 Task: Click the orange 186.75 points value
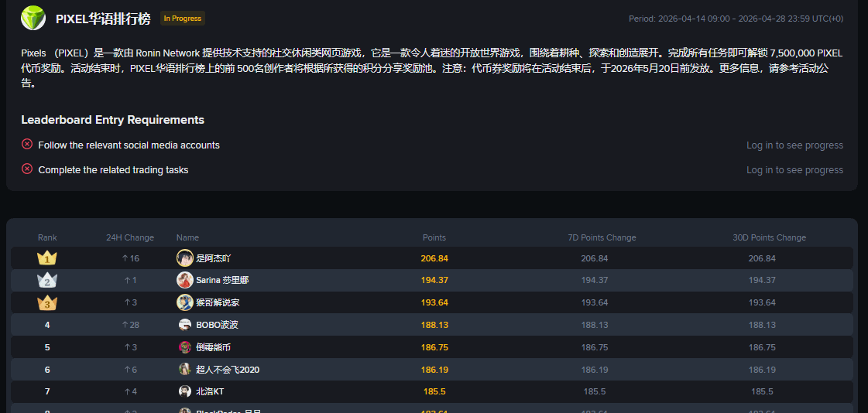click(434, 347)
